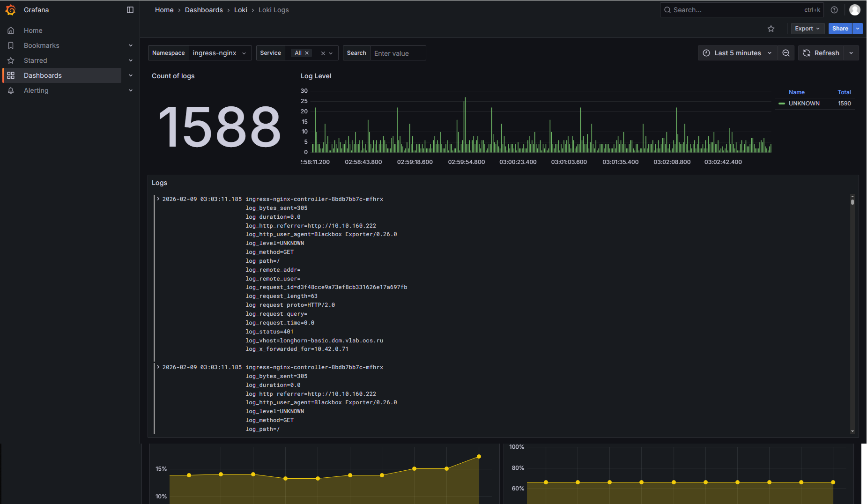
Task: Open Alerting in the sidebar
Action: coord(36,90)
